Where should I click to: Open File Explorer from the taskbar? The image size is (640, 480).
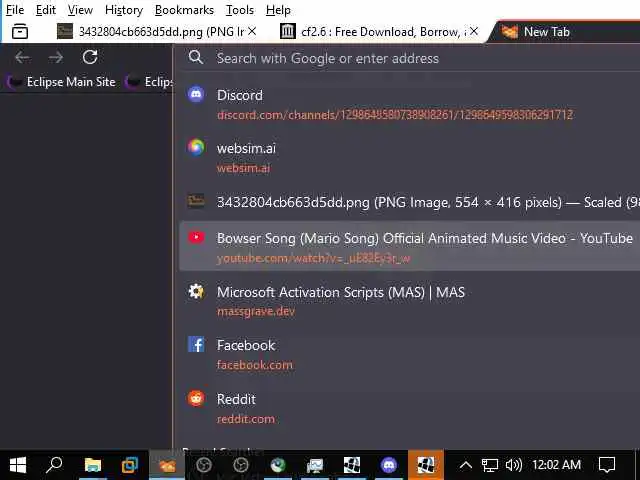(93, 465)
